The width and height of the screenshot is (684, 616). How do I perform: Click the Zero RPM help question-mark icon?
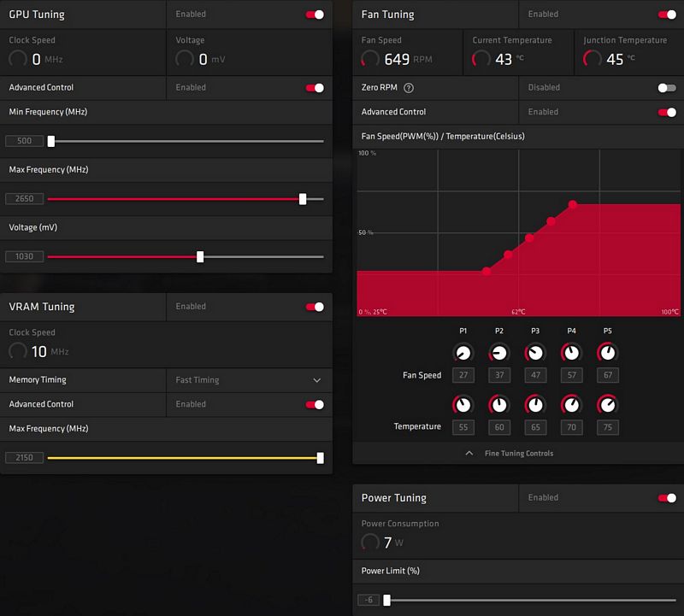point(409,88)
